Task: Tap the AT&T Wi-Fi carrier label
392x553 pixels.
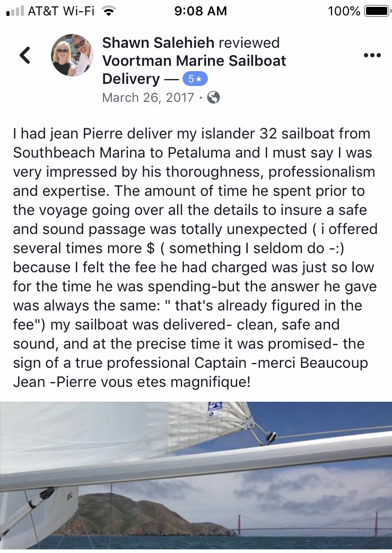Action: [61, 11]
